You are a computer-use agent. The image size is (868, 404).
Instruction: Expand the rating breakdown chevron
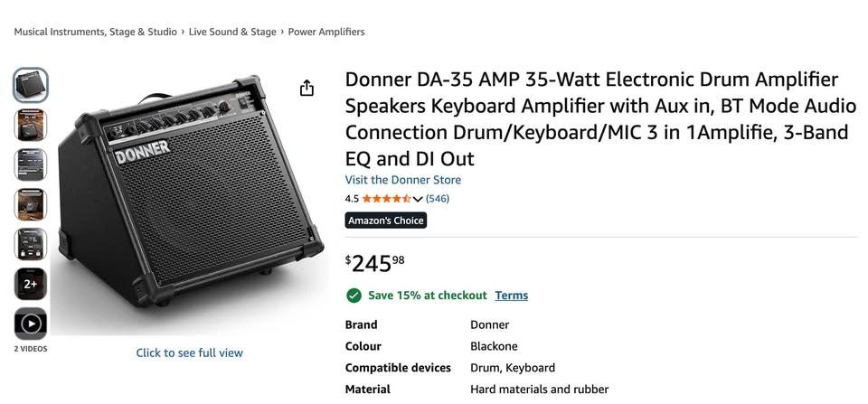click(418, 199)
